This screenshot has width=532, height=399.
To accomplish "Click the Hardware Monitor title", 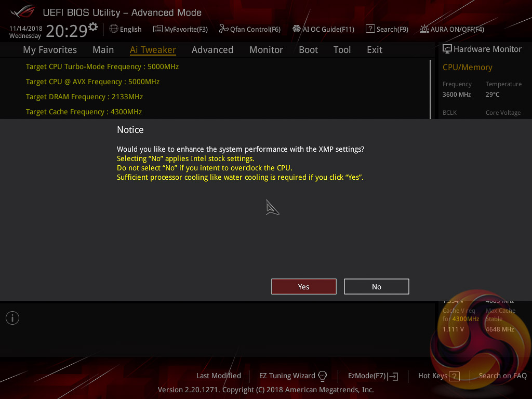I will [x=487, y=49].
